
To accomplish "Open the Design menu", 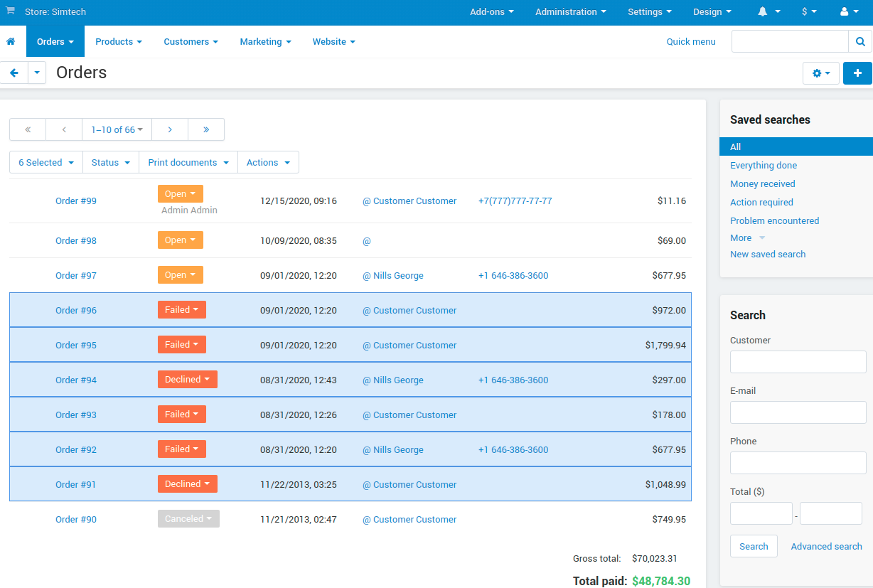I will click(712, 12).
